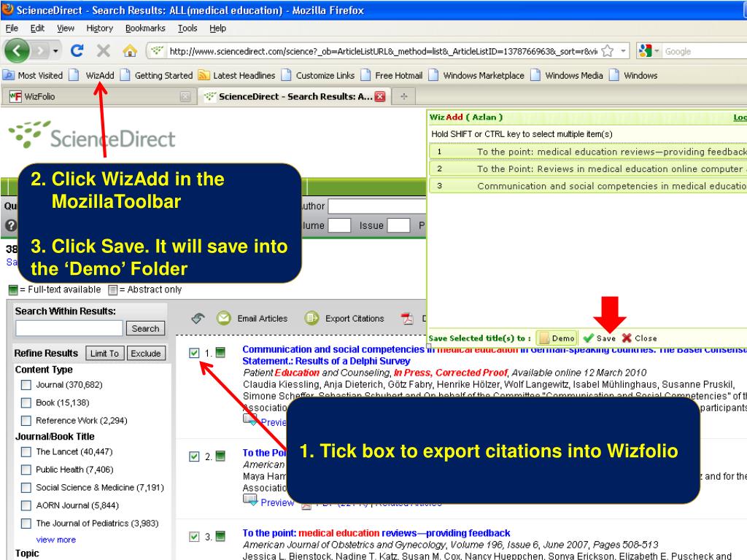Click the Search Within Results text field
Screen dimensions: 747x560
pos(69,328)
